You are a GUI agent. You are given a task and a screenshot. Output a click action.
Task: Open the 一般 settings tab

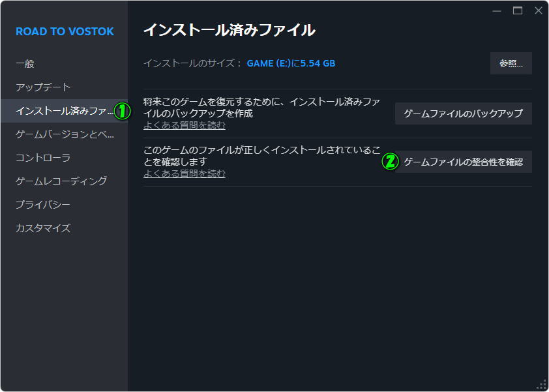pos(25,64)
